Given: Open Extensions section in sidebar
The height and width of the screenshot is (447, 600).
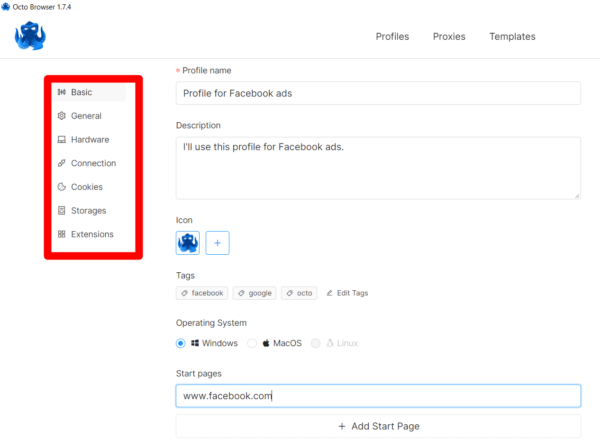Looking at the screenshot, I should (91, 234).
